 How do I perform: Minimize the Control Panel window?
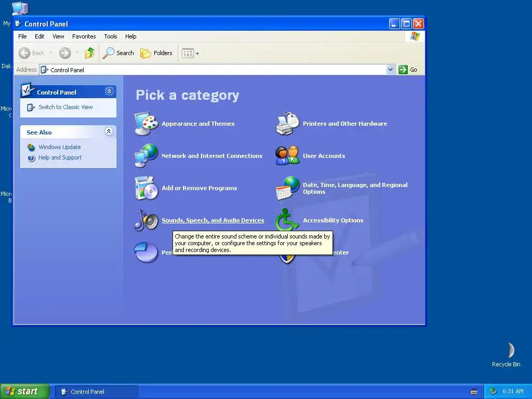pyautogui.click(x=394, y=24)
